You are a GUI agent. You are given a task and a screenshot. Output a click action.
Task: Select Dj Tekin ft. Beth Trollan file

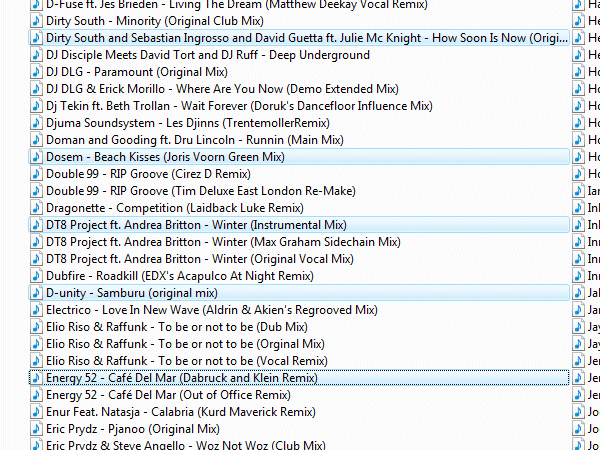(239, 106)
